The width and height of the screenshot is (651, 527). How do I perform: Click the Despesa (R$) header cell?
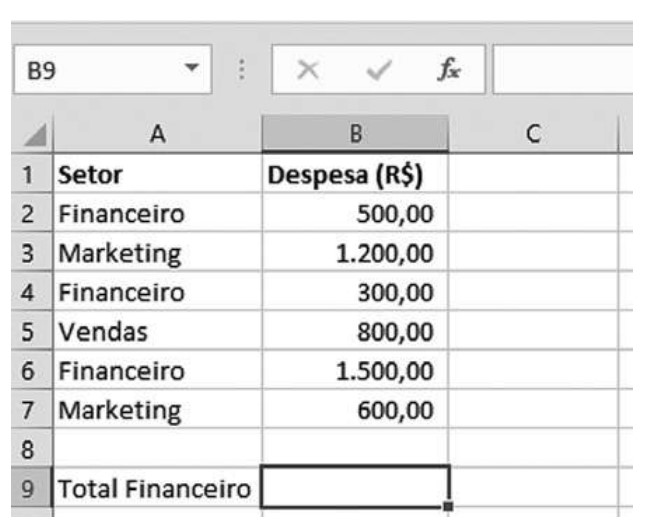click(x=355, y=175)
